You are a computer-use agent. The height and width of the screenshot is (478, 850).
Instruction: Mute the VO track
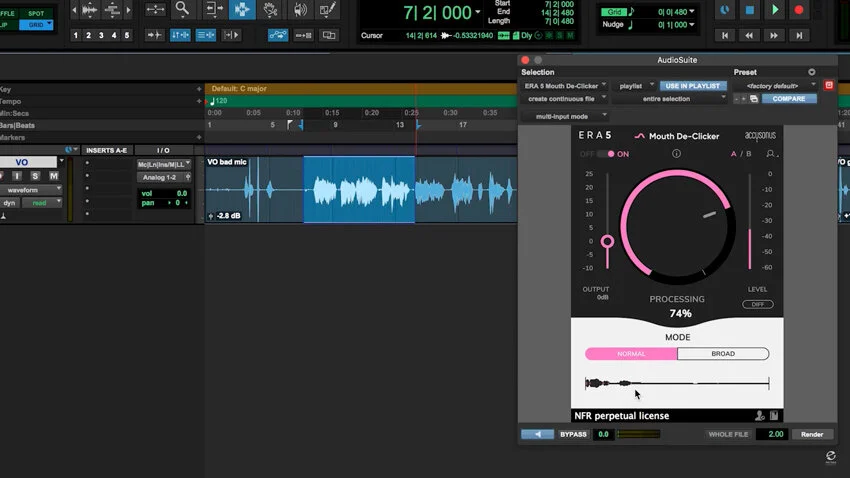pyautogui.click(x=53, y=176)
